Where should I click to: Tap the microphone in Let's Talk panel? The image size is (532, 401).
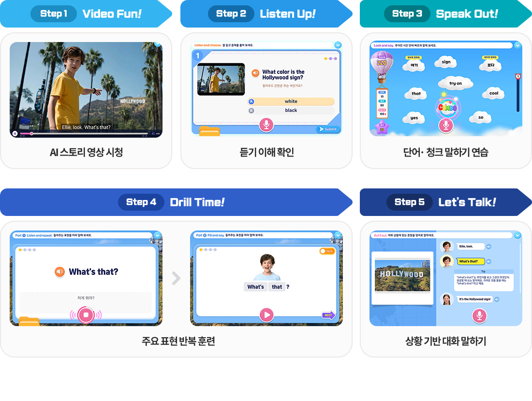479,316
